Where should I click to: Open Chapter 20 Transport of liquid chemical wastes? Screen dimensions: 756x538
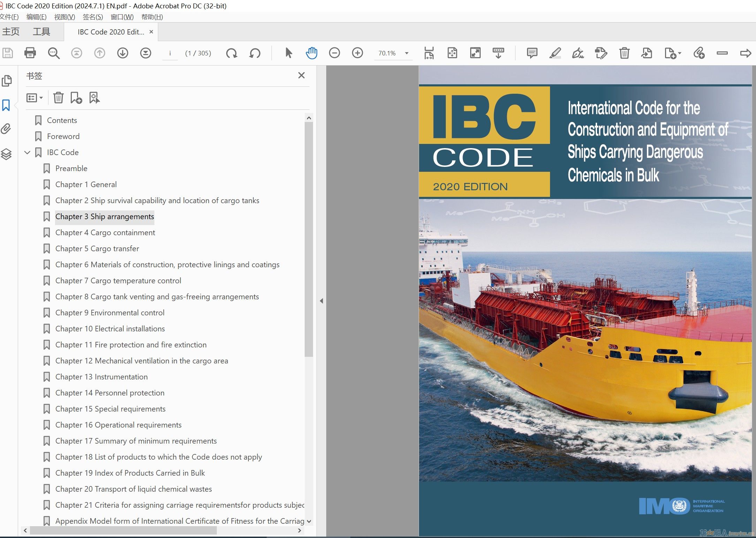click(133, 489)
